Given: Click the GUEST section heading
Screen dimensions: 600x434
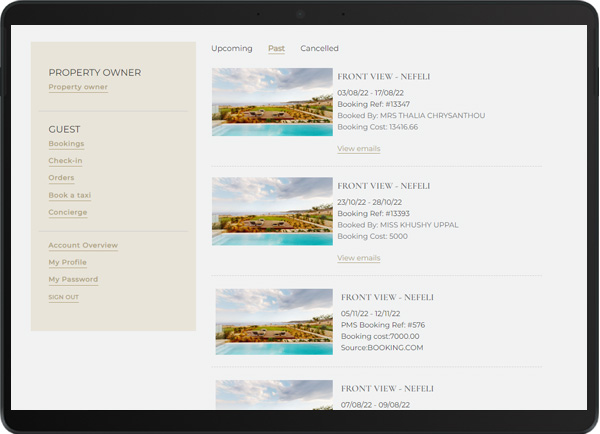Looking at the screenshot, I should coord(64,129).
